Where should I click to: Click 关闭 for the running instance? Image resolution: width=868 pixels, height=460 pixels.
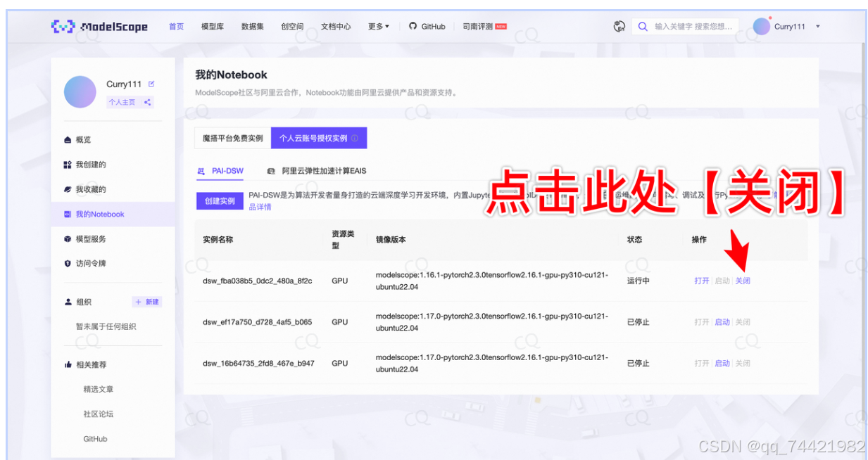(x=743, y=281)
